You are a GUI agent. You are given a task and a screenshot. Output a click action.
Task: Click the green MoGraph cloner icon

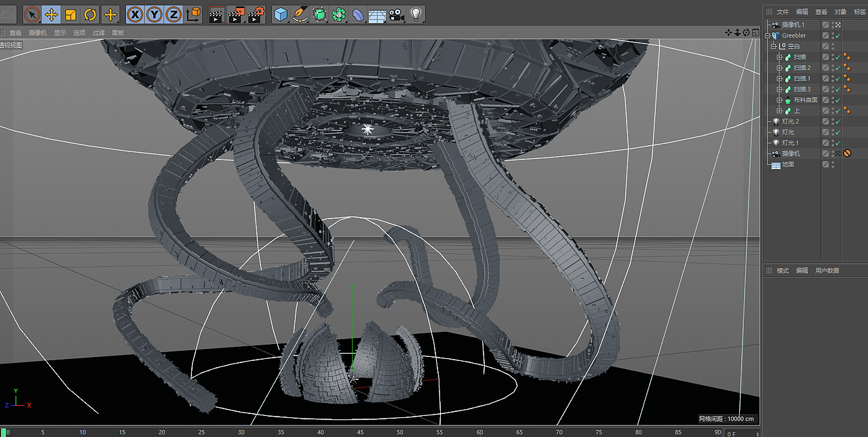click(x=339, y=14)
